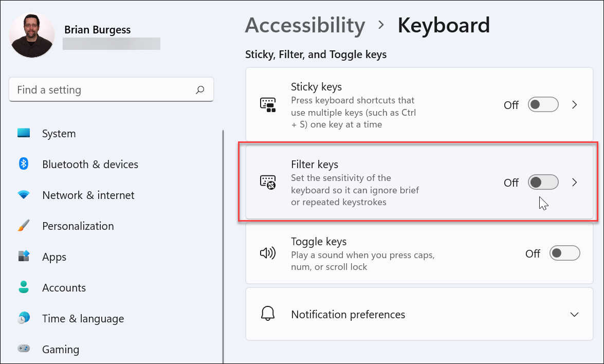This screenshot has height=364, width=604.
Task: Click Brian Burgess profile picture
Action: click(x=32, y=35)
